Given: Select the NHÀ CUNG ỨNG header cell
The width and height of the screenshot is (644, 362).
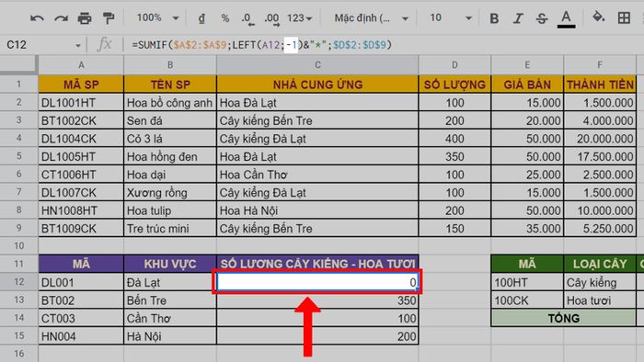Looking at the screenshot, I should pyautogui.click(x=317, y=85).
